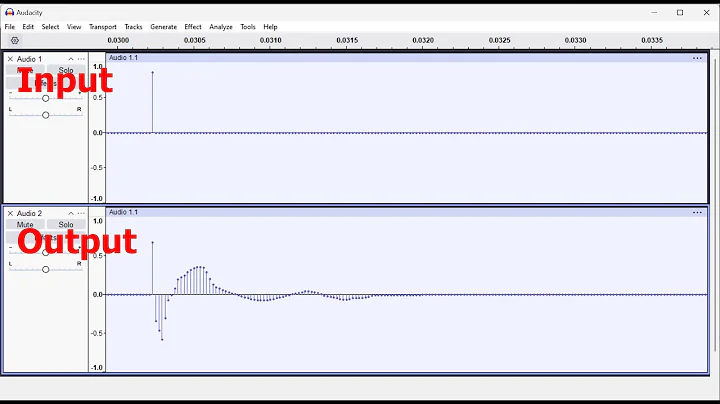Click the Audio 2 track name
Image resolution: width=720 pixels, height=404 pixels.
tap(29, 213)
